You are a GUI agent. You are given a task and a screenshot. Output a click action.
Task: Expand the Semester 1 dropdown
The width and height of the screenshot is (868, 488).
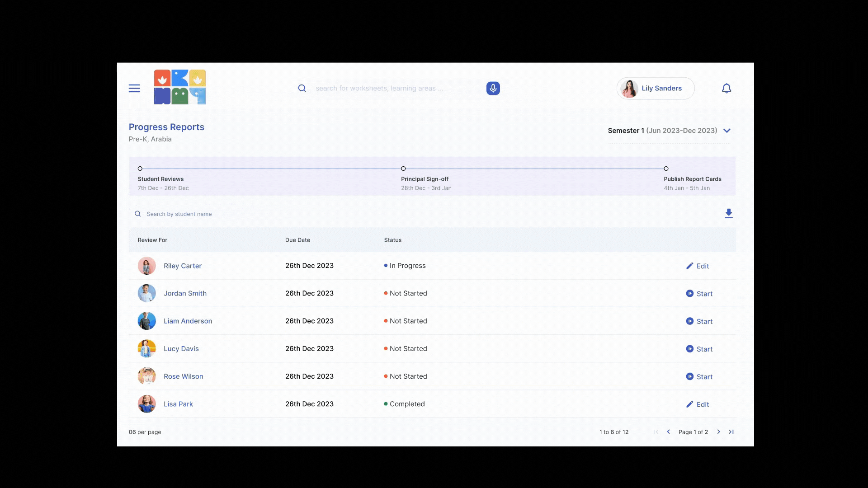(726, 131)
